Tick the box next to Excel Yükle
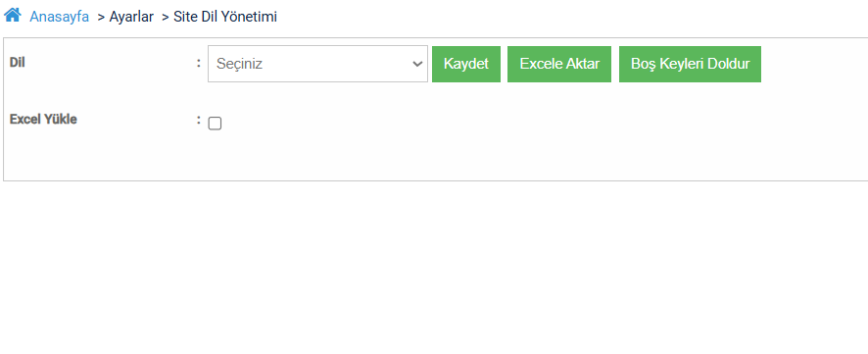 coord(215,124)
